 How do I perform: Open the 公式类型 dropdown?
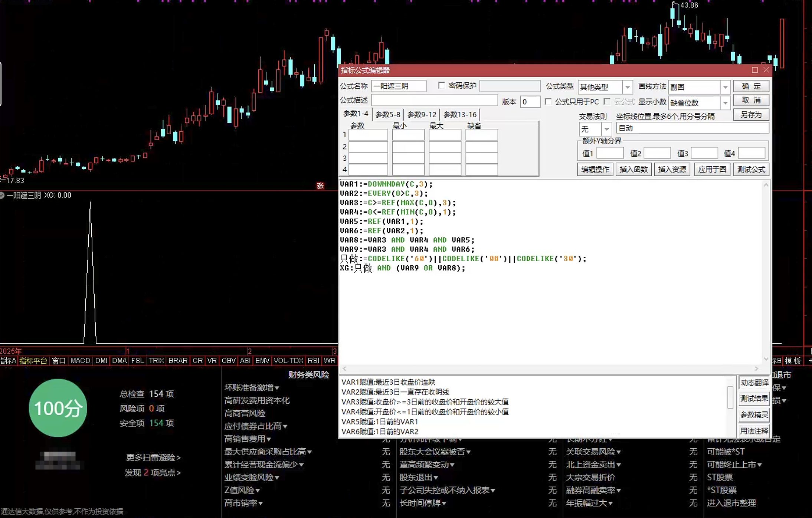628,87
